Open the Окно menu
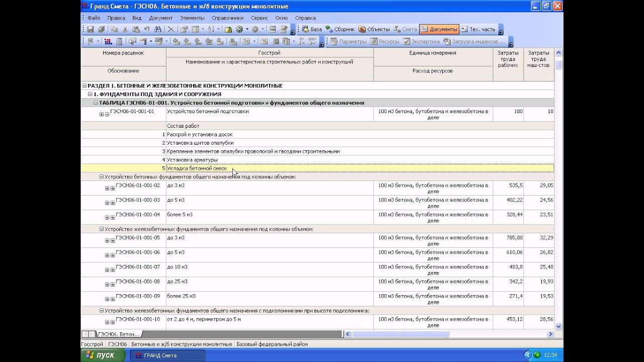Image resolution: width=644 pixels, height=362 pixels. pos(282,18)
